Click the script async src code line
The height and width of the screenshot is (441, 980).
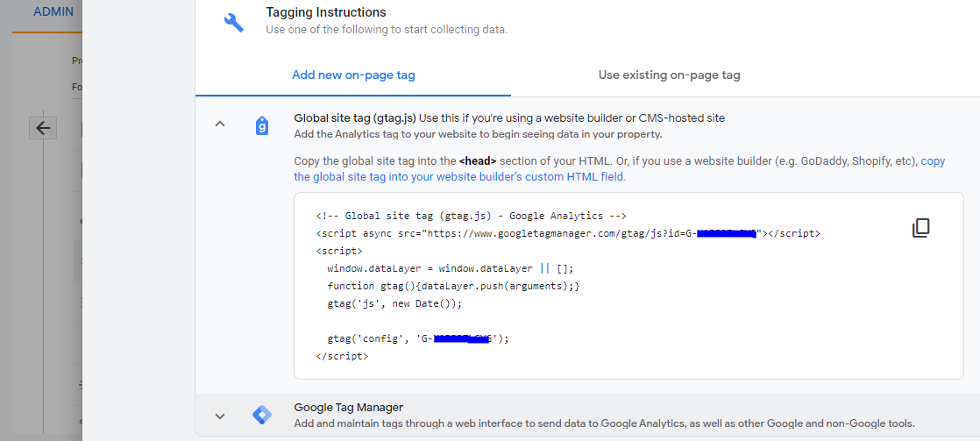click(568, 233)
